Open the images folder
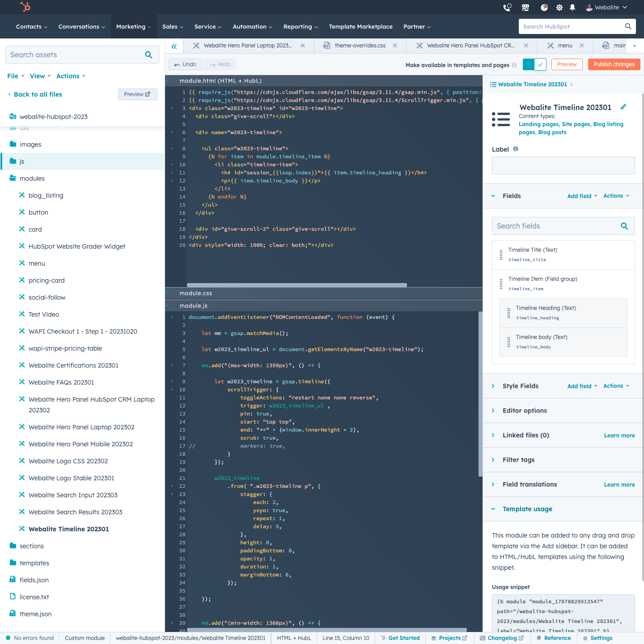Screen dimensions: 644x644 (30, 144)
